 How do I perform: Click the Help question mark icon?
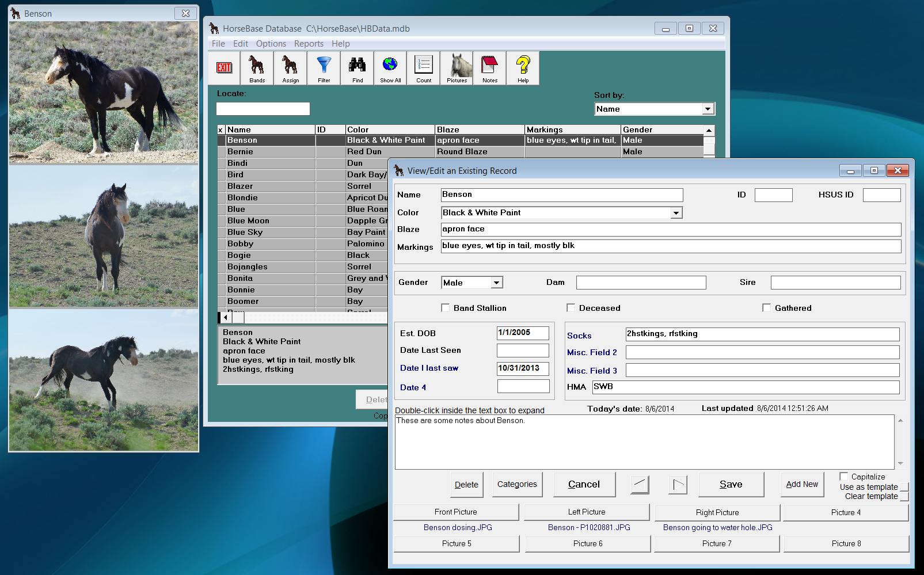pos(523,68)
